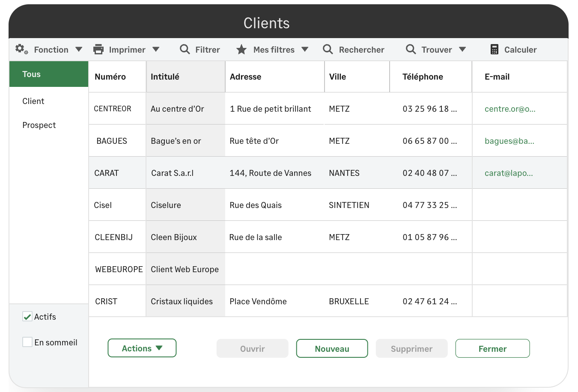The height and width of the screenshot is (392, 578).
Task: Open email link carat@lapo...
Action: pyautogui.click(x=509, y=173)
